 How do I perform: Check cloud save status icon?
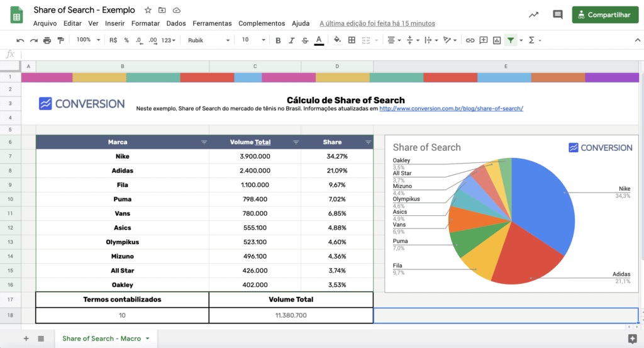(x=177, y=10)
